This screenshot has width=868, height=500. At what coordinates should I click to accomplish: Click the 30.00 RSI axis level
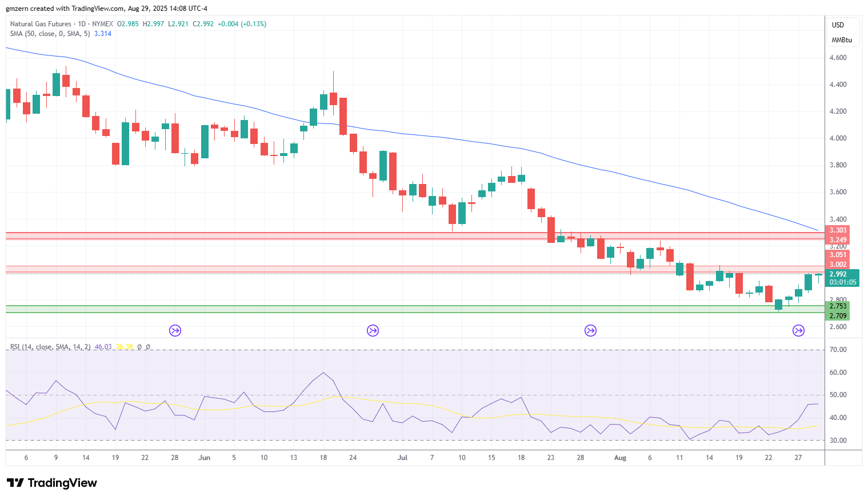click(838, 441)
